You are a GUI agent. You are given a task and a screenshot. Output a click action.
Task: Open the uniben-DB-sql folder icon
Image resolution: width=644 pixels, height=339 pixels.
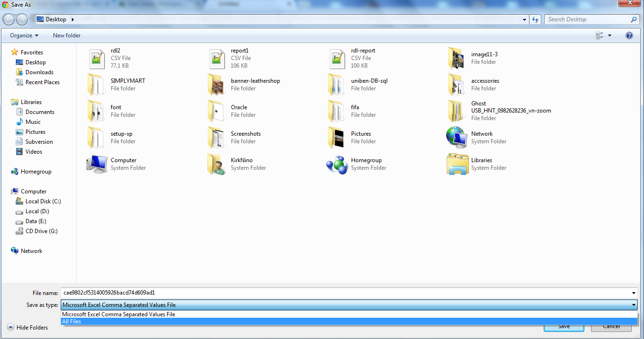click(336, 85)
